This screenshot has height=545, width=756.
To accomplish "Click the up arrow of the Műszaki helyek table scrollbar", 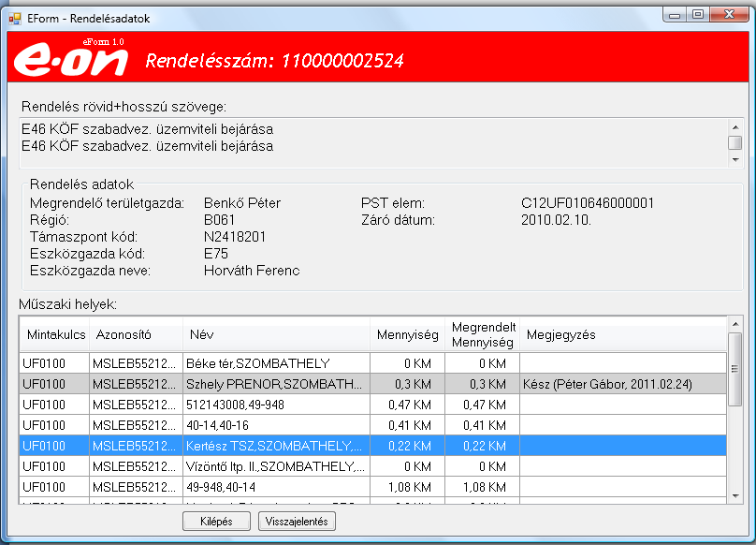I will coord(735,324).
